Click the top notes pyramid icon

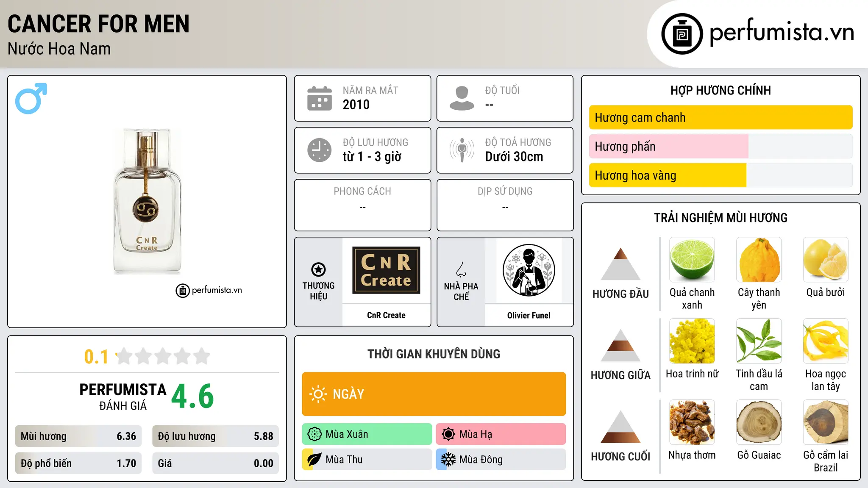tap(621, 264)
